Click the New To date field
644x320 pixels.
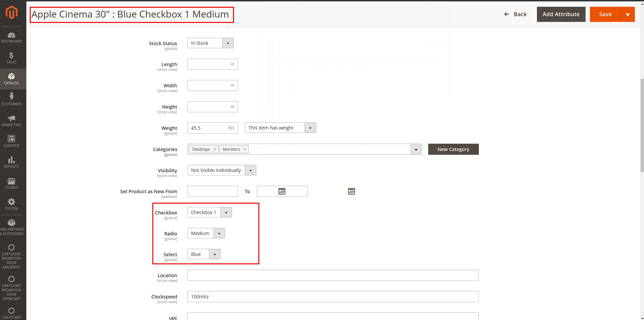coord(282,191)
